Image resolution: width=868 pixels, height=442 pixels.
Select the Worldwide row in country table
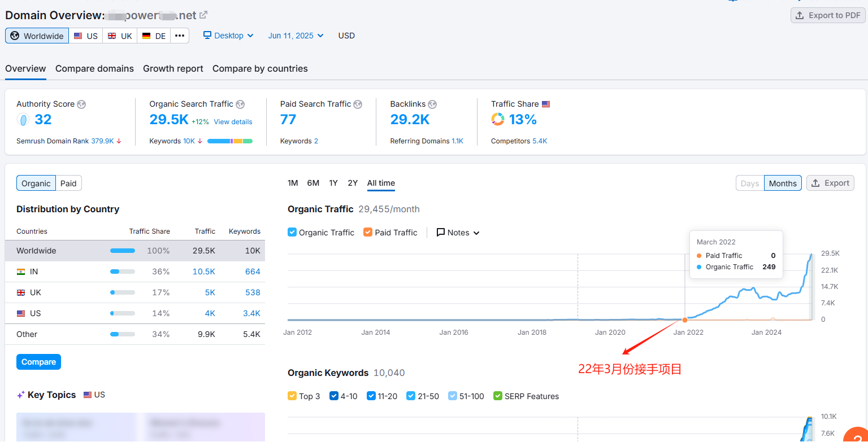pyautogui.click(x=135, y=251)
